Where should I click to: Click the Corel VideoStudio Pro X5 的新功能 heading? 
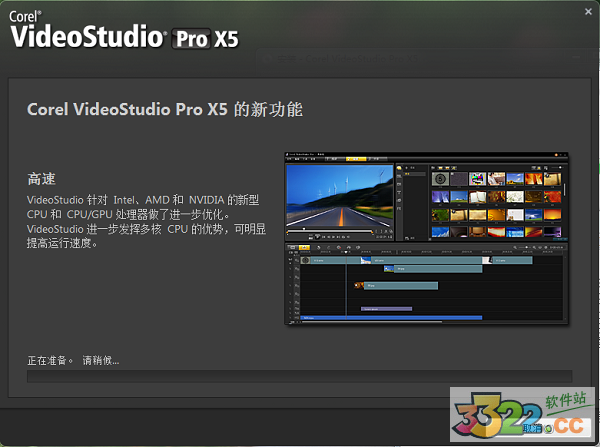164,109
